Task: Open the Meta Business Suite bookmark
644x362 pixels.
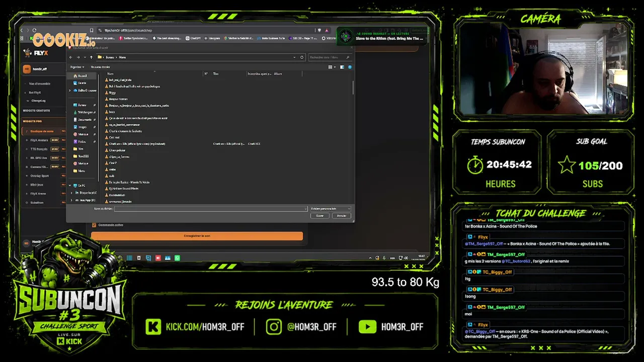Action: tap(271, 38)
